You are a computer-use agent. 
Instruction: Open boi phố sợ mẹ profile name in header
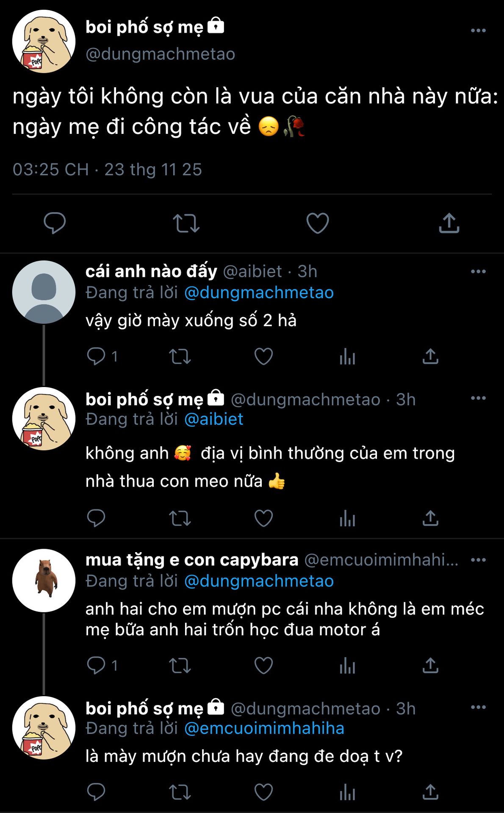tap(144, 27)
